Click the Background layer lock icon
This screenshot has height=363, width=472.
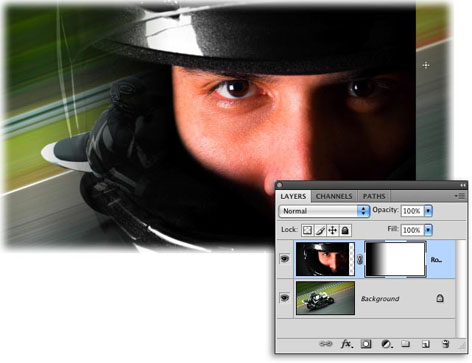click(440, 298)
